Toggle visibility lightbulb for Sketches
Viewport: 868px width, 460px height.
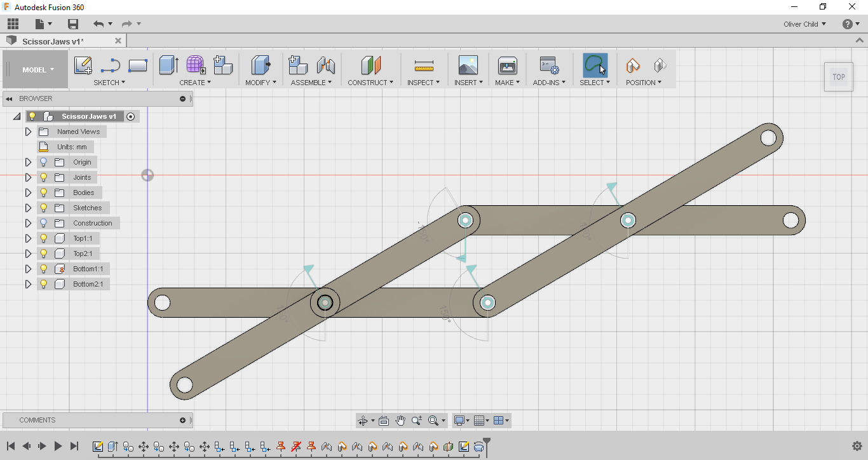coord(44,208)
